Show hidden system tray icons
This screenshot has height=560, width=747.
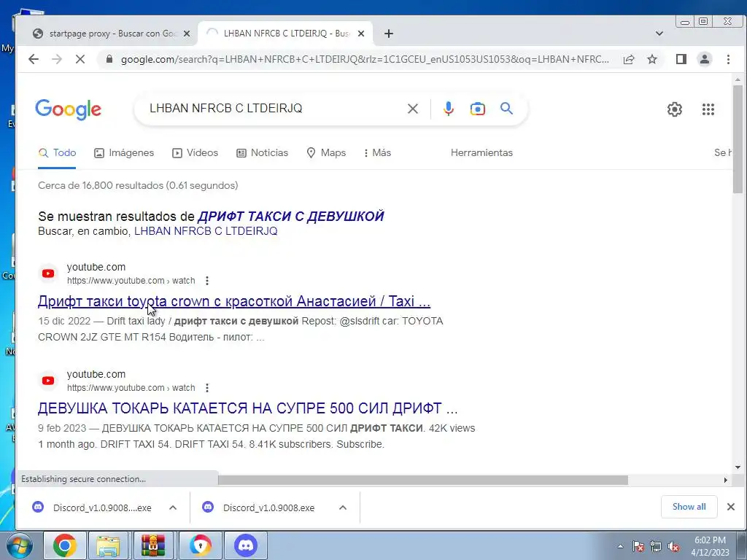pos(620,547)
